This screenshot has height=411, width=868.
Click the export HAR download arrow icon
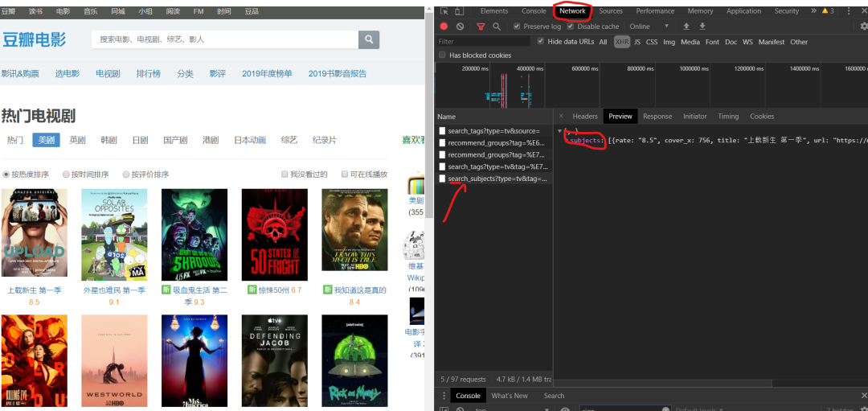click(x=702, y=26)
